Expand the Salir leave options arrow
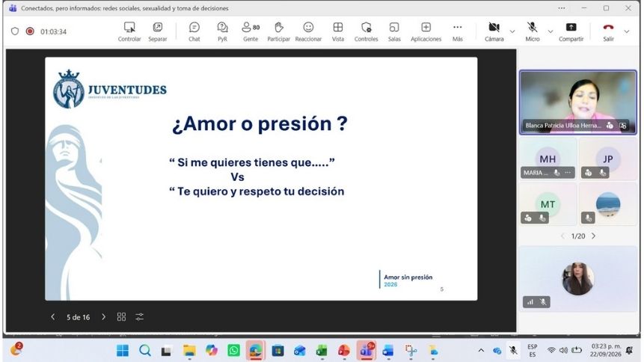This screenshot has height=362, width=644. (627, 31)
